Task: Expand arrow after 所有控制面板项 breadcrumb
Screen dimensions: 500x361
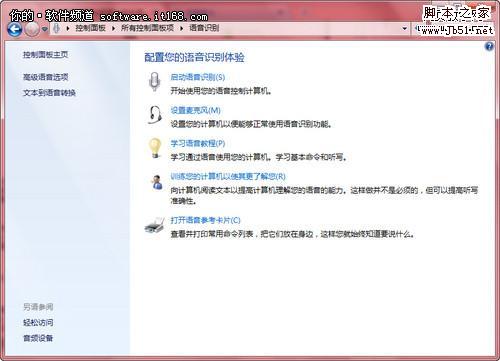Action: click(x=182, y=28)
